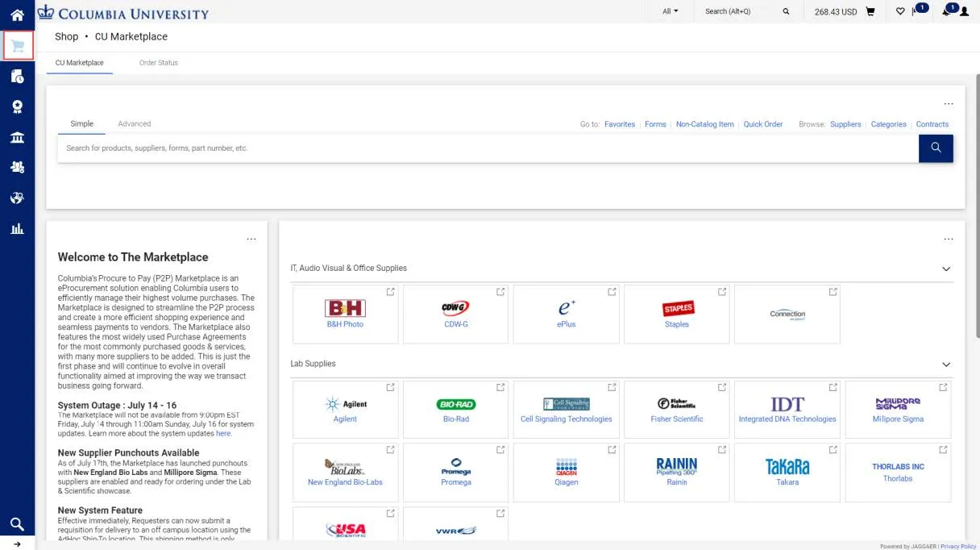Screen dimensions: 980x550
Task: Open showcase panel three-dot options menu
Action: [949, 239]
